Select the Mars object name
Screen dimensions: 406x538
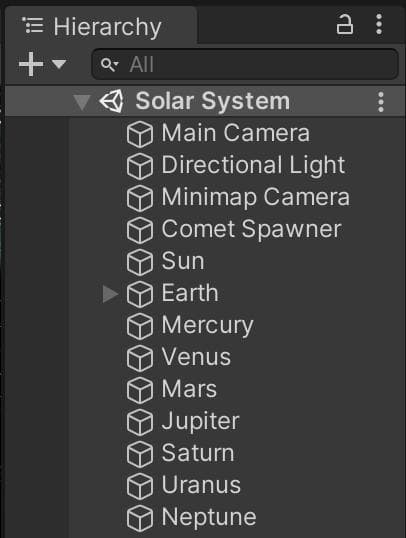[x=189, y=389]
